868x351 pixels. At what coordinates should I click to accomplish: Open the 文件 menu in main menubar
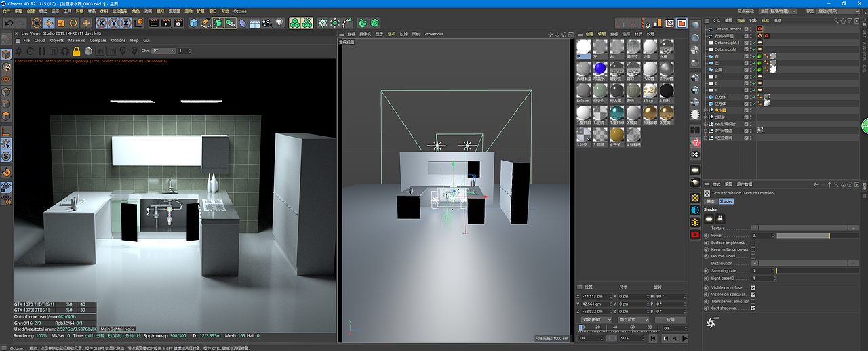(x=7, y=12)
